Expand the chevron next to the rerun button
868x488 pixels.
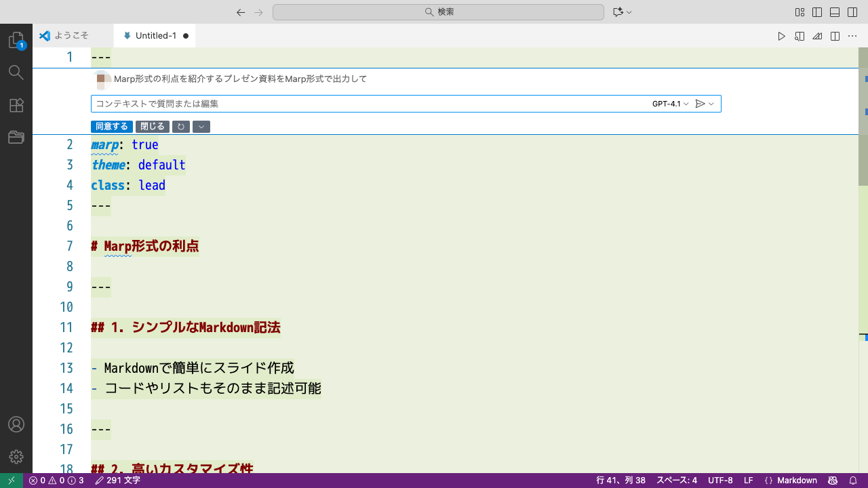201,127
